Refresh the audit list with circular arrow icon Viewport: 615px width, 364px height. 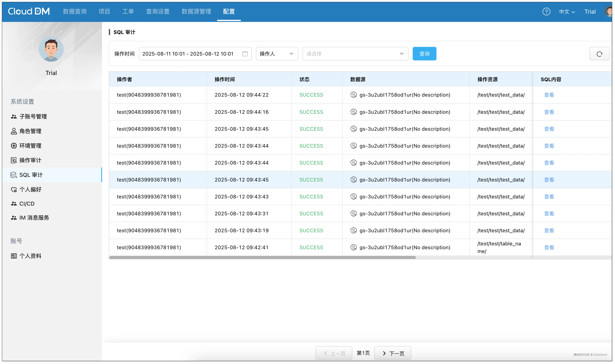(x=600, y=54)
